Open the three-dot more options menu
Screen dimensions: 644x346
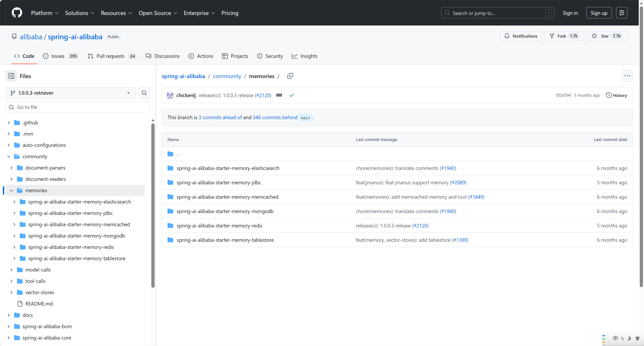(x=627, y=76)
